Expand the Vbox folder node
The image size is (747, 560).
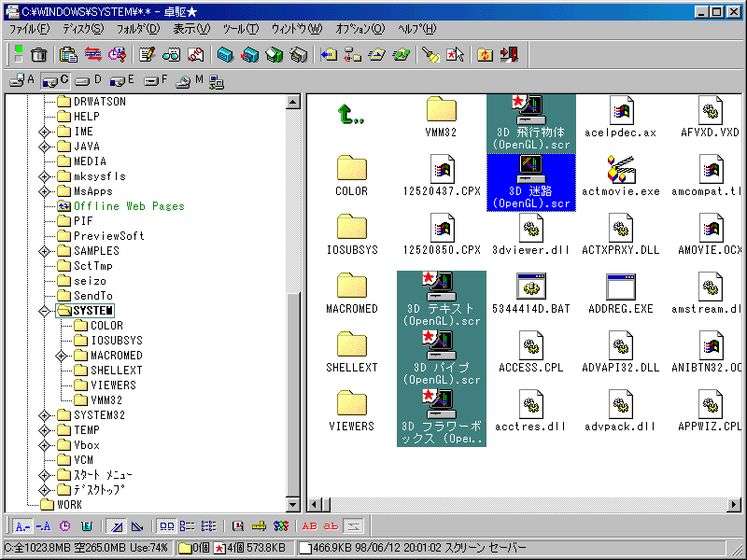44,445
